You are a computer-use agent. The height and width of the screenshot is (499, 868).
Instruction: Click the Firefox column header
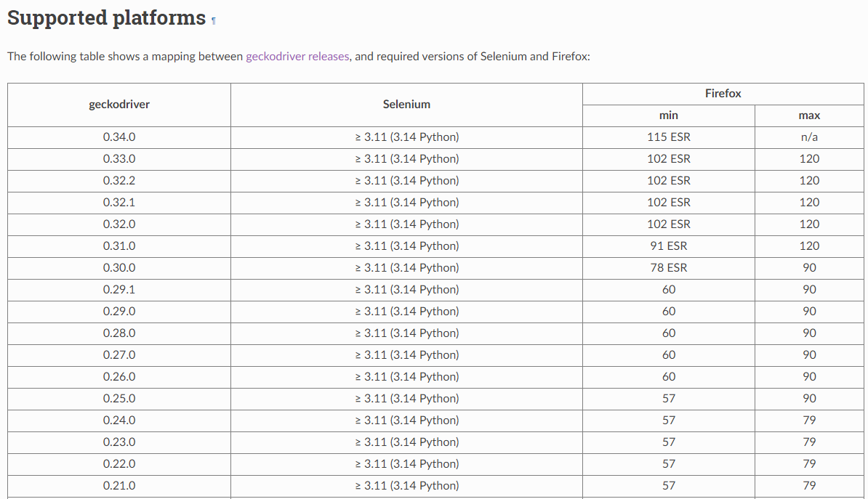coord(723,94)
